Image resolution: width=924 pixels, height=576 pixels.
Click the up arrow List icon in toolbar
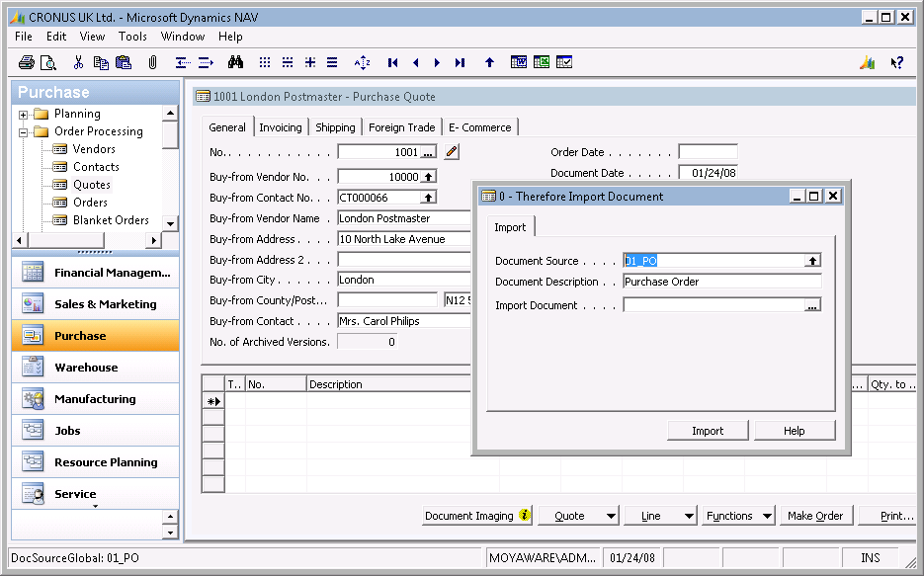[489, 62]
